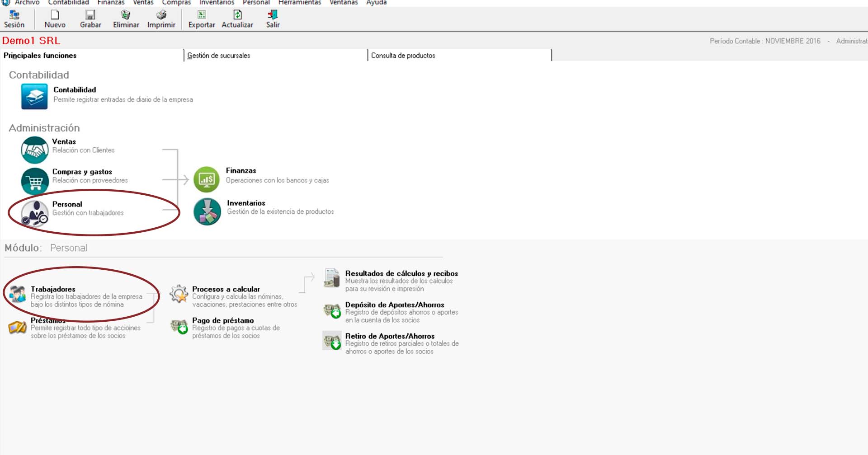Open the Ventas handshake icon
The width and height of the screenshot is (868, 455).
coord(34,150)
